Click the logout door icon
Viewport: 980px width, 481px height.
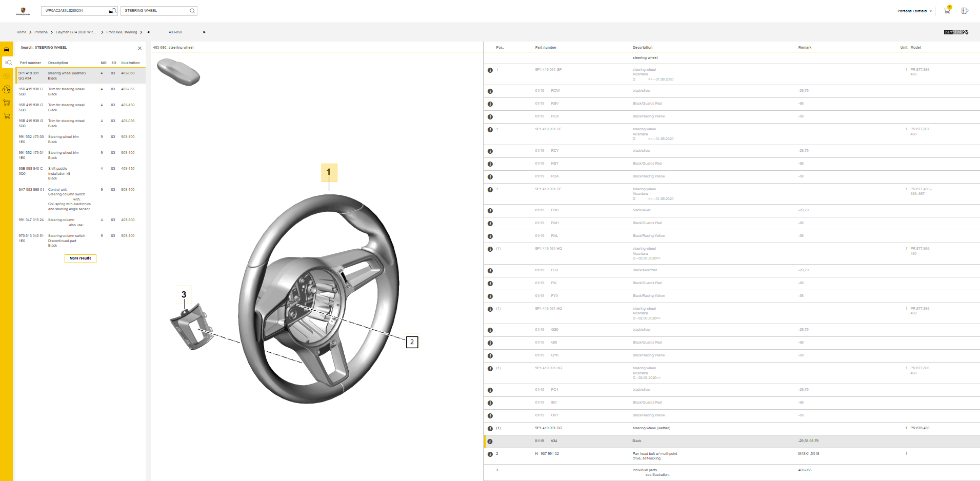(x=964, y=11)
